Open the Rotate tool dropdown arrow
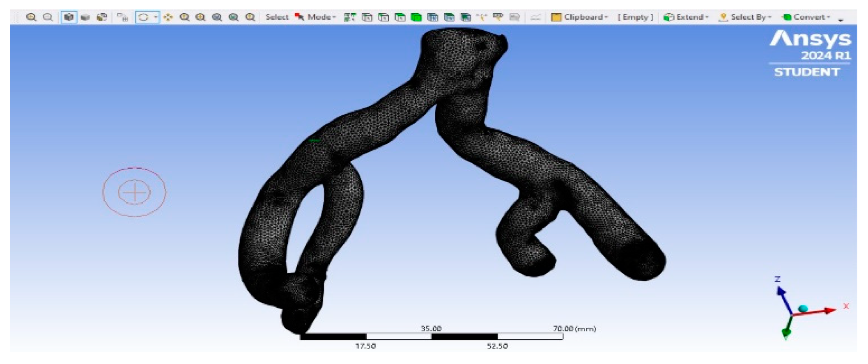 pyautogui.click(x=156, y=17)
